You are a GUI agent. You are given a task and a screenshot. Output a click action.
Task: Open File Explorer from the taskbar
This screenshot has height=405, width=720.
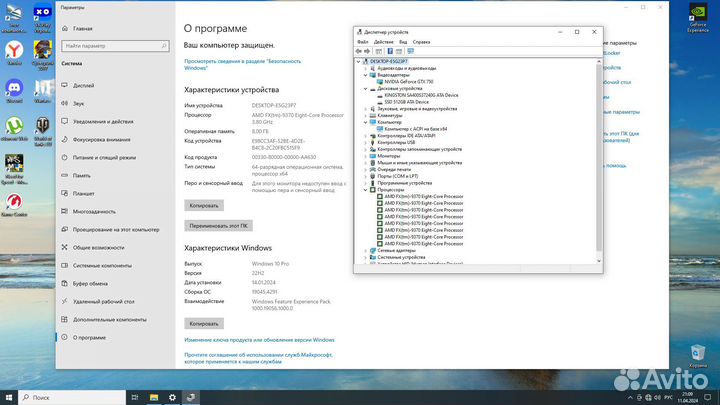coord(154,397)
